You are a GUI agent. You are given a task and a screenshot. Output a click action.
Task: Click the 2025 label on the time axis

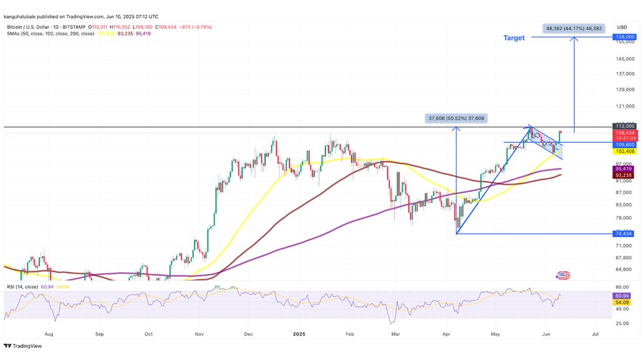[298, 334]
